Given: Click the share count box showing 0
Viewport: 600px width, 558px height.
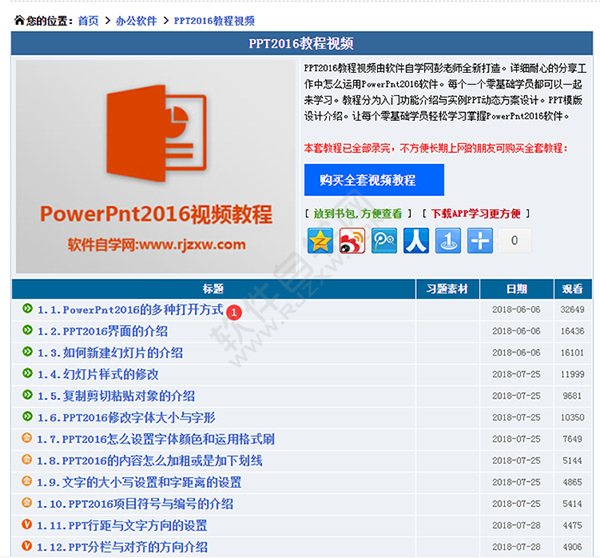Looking at the screenshot, I should pyautogui.click(x=514, y=241).
